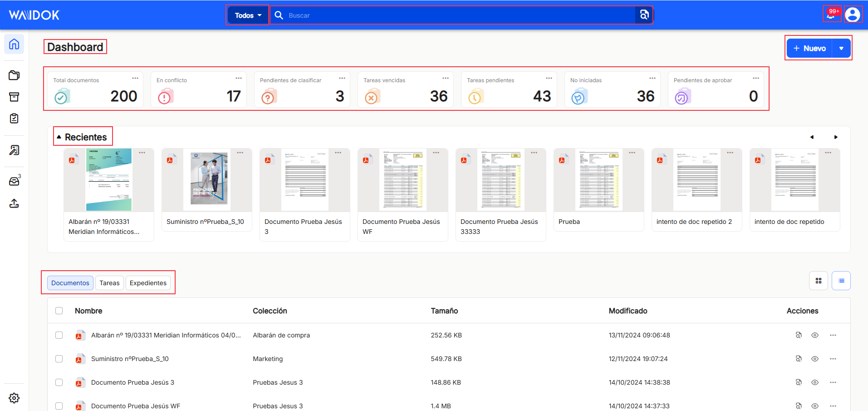Preview Suministro document with eye icon
Image resolution: width=868 pixels, height=411 pixels.
click(x=815, y=359)
